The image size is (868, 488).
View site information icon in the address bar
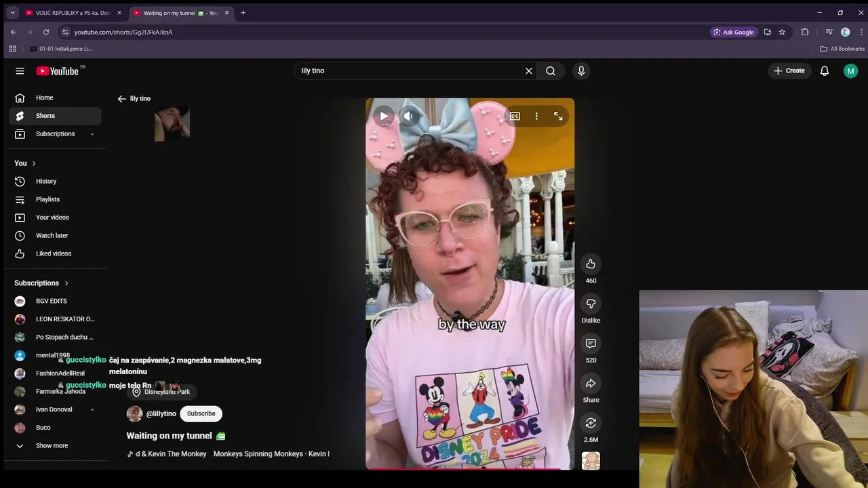(x=65, y=32)
